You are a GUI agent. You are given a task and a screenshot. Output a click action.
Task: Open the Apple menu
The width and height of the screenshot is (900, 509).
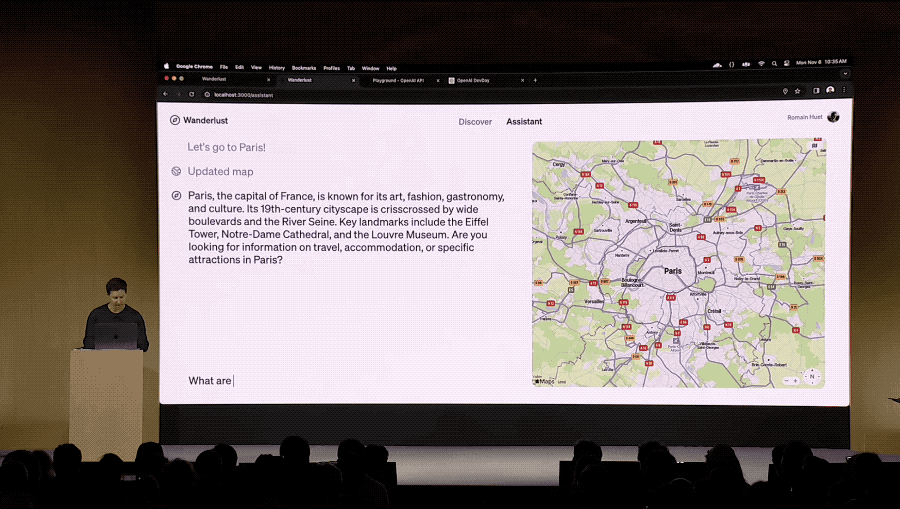click(167, 67)
